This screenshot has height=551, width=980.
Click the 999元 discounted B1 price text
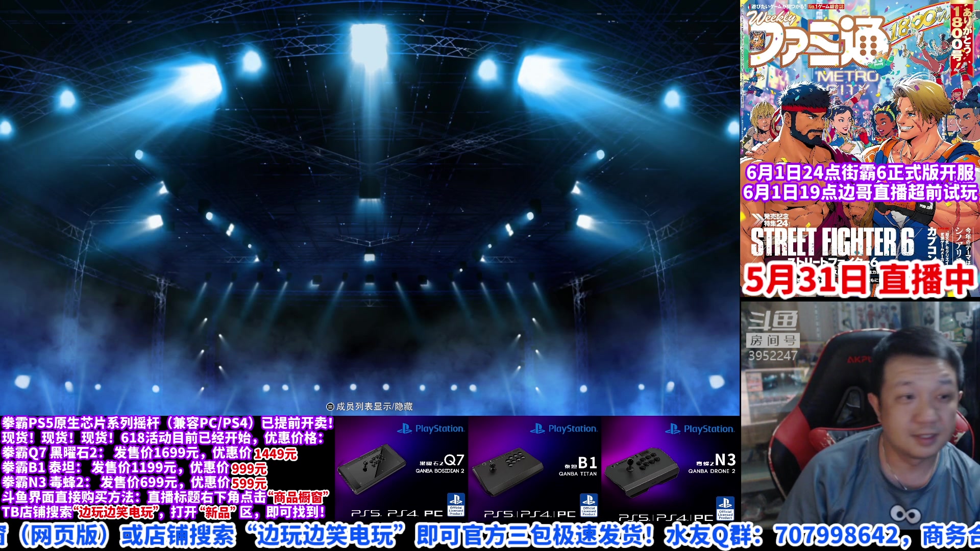249,468
